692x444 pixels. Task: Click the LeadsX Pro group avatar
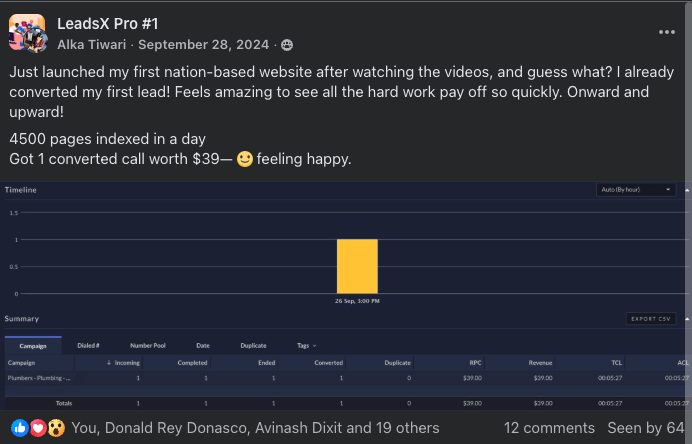point(27,32)
